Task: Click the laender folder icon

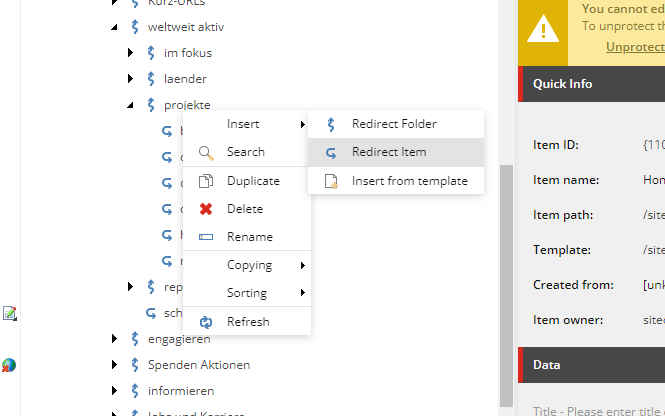Action: (151, 79)
